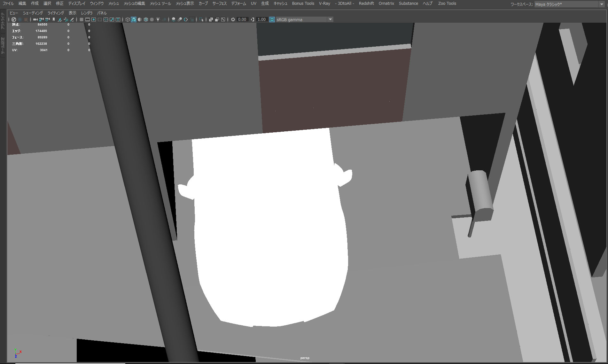The width and height of the screenshot is (608, 364).
Task: Toggle the Resolution Gate icon
Action: 94,19
